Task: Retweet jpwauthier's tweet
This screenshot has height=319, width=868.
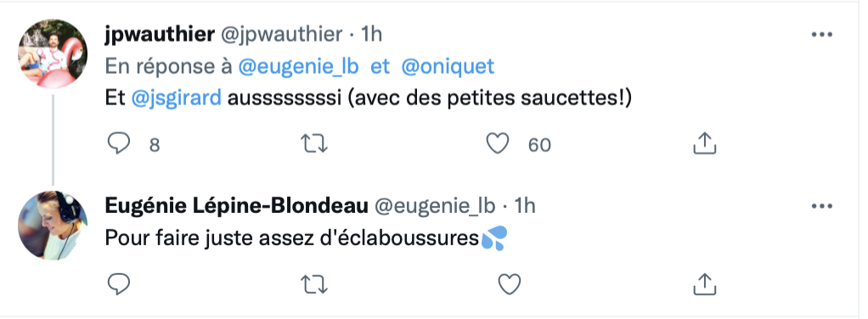Action: (x=314, y=144)
